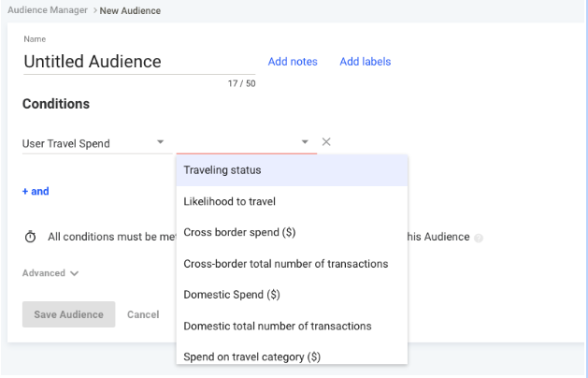Go back to Audience Manager breadcrumb

click(x=48, y=10)
